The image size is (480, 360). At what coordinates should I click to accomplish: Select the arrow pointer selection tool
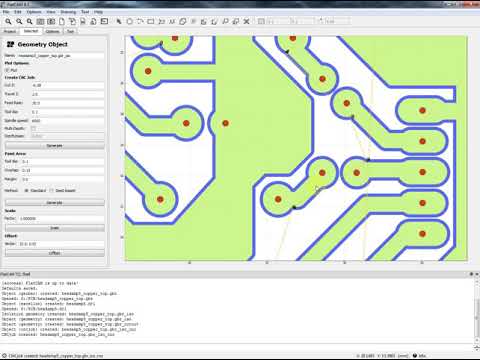119,21
